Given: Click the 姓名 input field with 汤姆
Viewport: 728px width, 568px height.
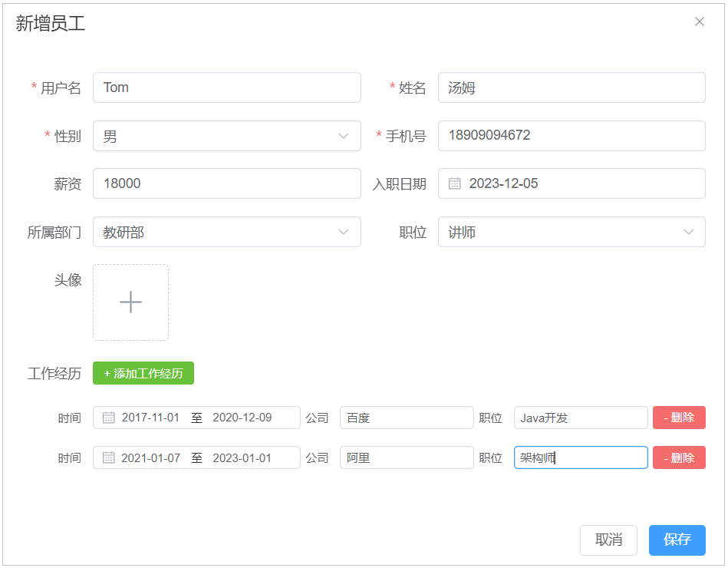Looking at the screenshot, I should click(572, 88).
